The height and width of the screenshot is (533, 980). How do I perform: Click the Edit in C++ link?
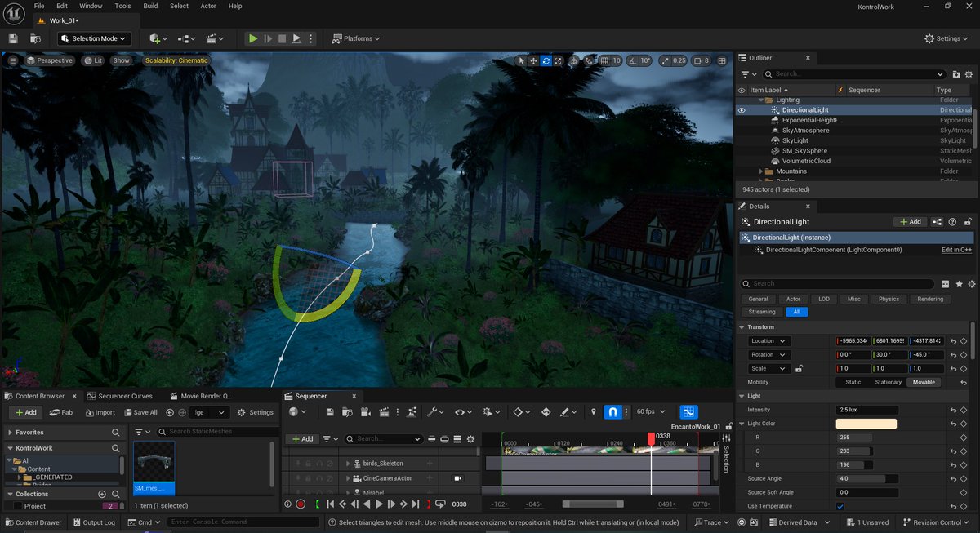click(955, 250)
